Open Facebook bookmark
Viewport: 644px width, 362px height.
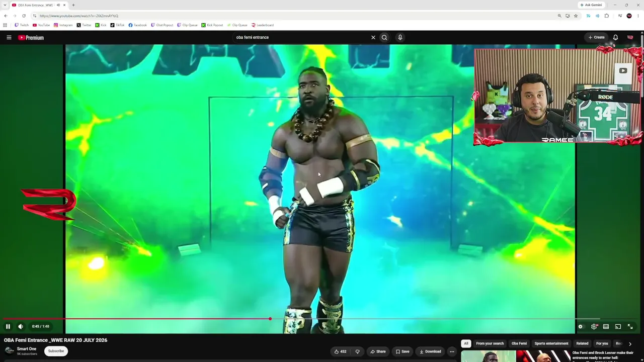137,25
